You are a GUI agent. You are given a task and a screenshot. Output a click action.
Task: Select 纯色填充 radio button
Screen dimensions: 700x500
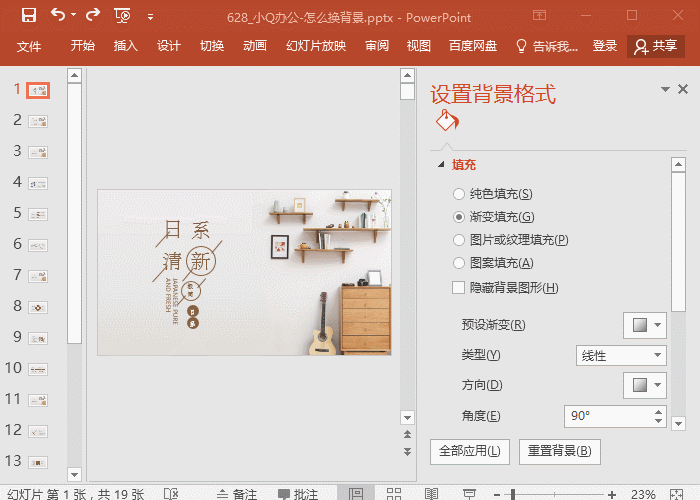(458, 194)
